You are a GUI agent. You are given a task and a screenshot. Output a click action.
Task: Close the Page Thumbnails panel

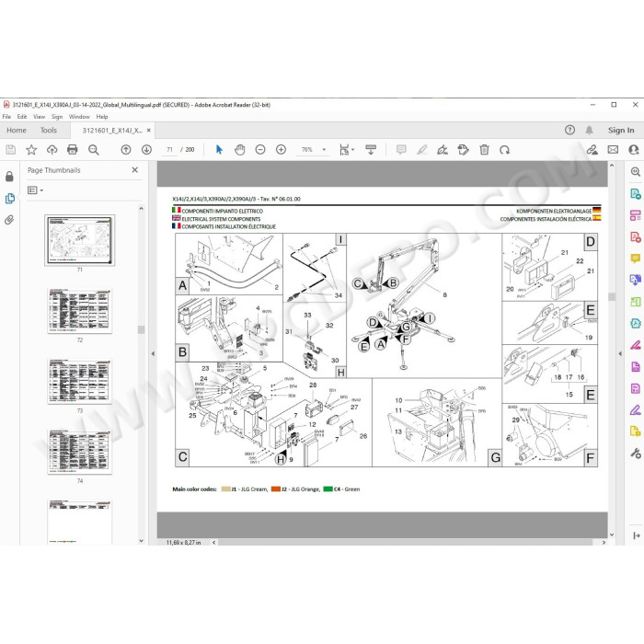tap(134, 170)
